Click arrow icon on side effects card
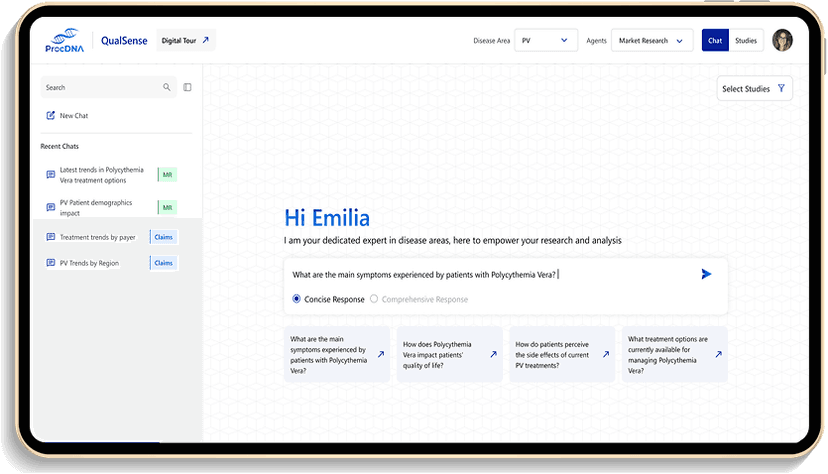The width and height of the screenshot is (828, 474). [606, 354]
